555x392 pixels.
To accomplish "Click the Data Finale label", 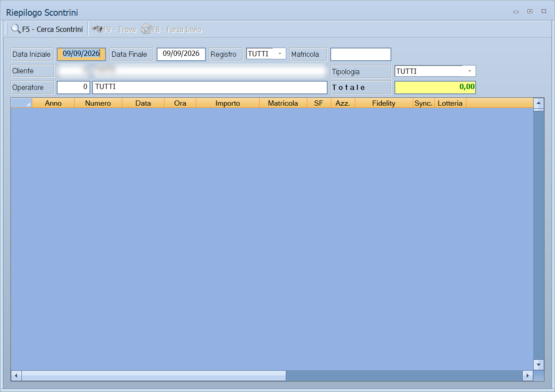I will pyautogui.click(x=131, y=54).
